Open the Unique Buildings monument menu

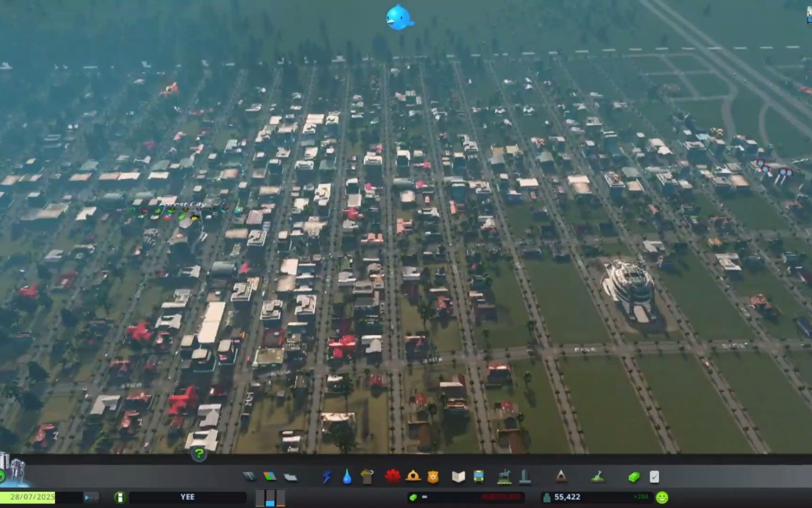525,477
